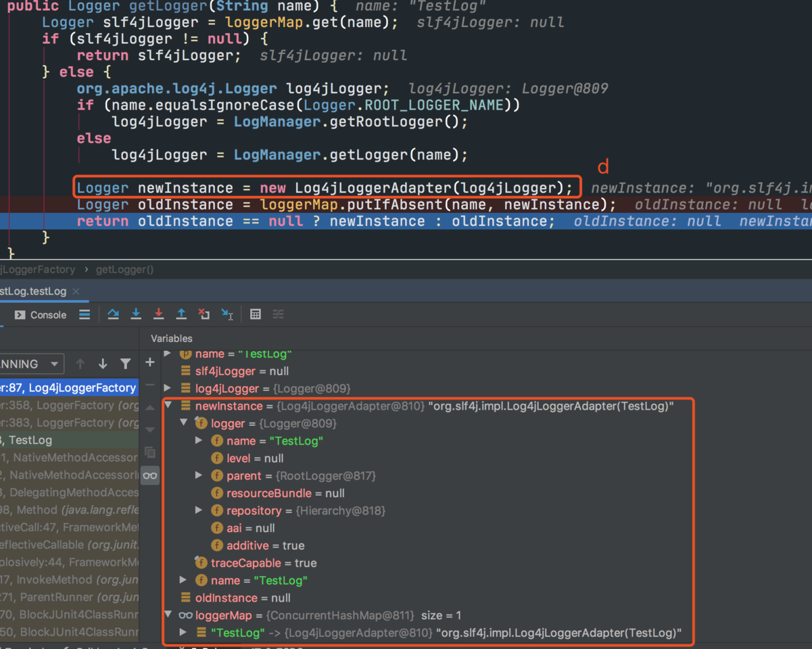The width and height of the screenshot is (812, 649).
Task: Close the TestLog.testLog debug tab
Action: coord(76,291)
